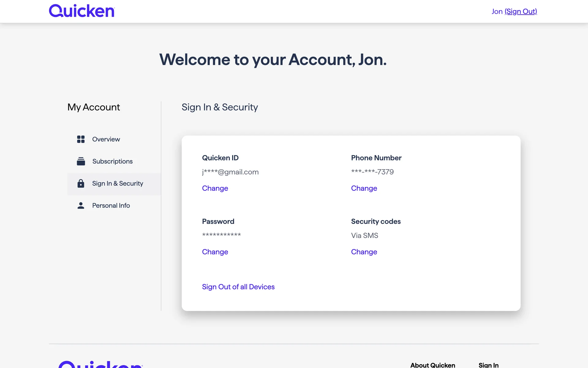The width and height of the screenshot is (588, 368).
Task: Click the Subscriptions stack icon
Action: coord(81,161)
